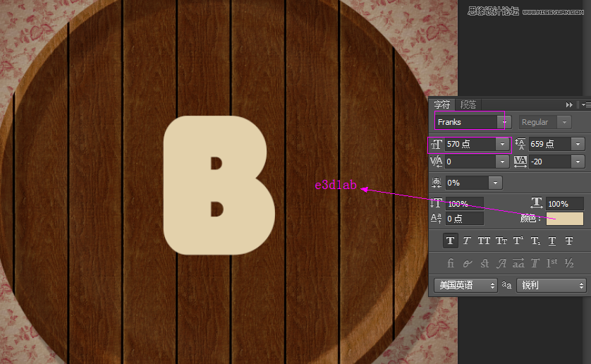591x364 pixels.
Task: Click the vertical scale 100% field
Action: [x=464, y=204]
